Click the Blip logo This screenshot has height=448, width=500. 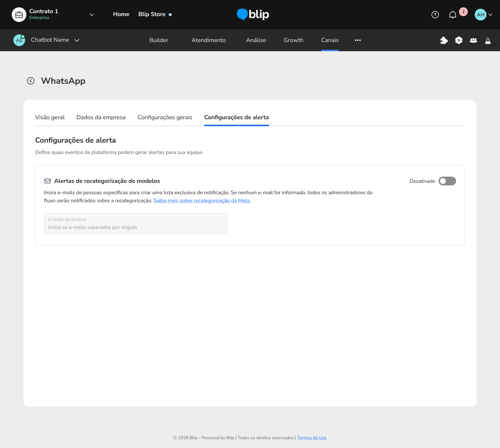(x=253, y=14)
